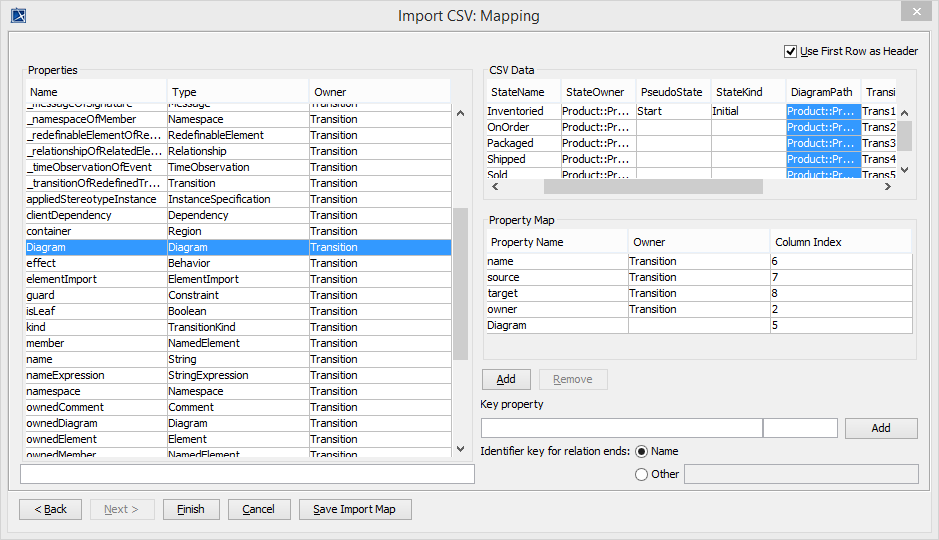Screen dimensions: 939x540
Task: Add property mapping with Add button below map
Action: click(x=506, y=379)
